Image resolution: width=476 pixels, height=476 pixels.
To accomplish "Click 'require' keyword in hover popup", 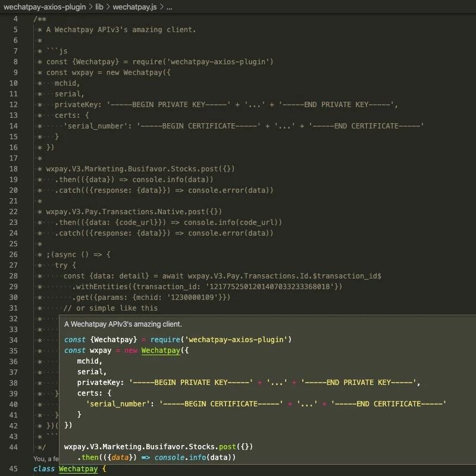I will click(x=165, y=340).
